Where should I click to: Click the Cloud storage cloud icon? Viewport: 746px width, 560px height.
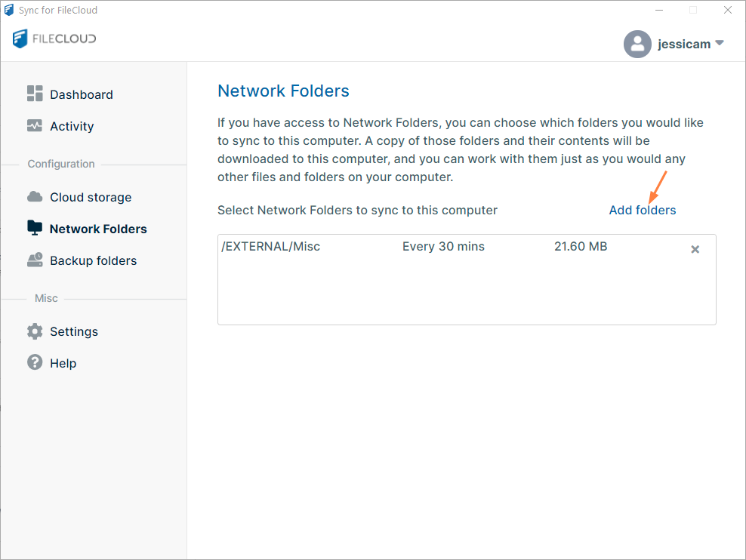click(x=35, y=196)
